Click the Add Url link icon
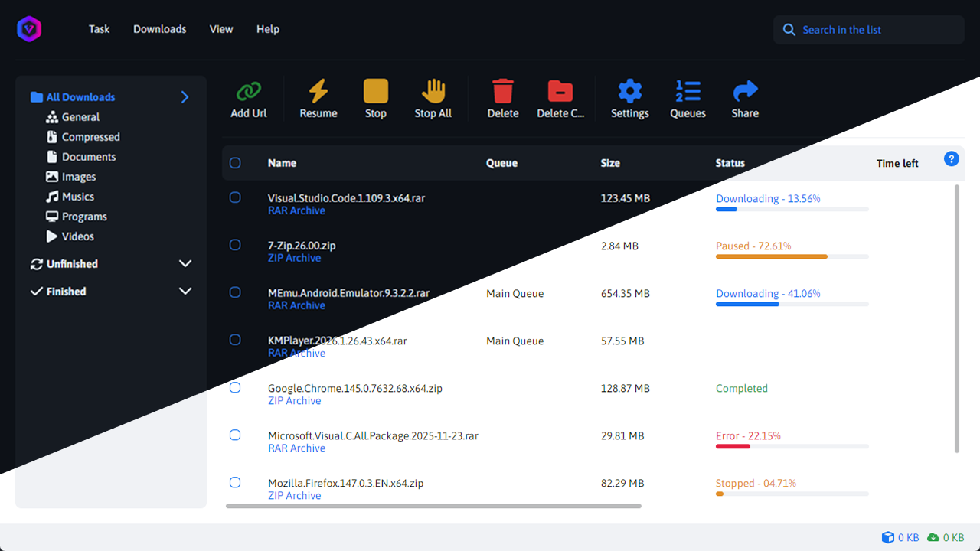 tap(249, 92)
